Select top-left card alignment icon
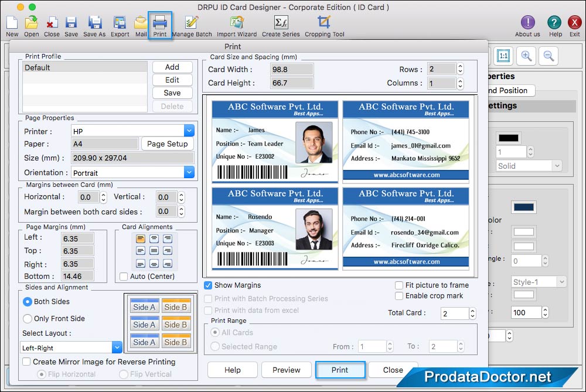 (141, 238)
